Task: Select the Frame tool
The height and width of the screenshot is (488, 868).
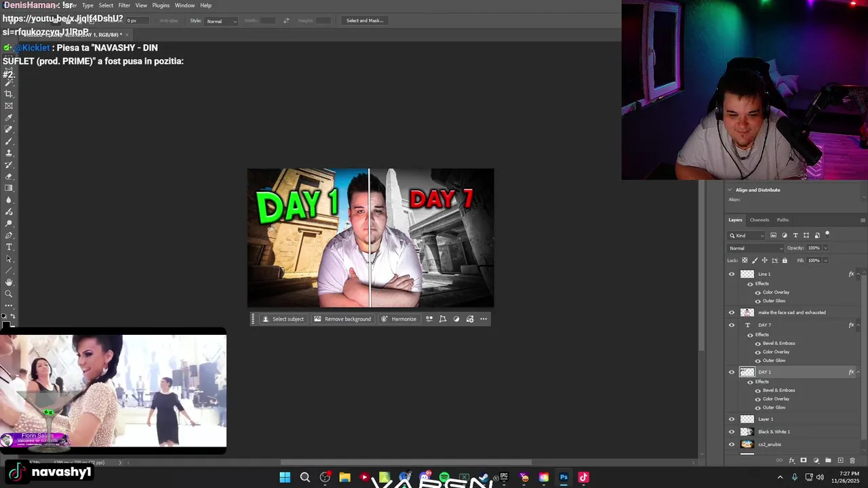Action: [x=9, y=106]
